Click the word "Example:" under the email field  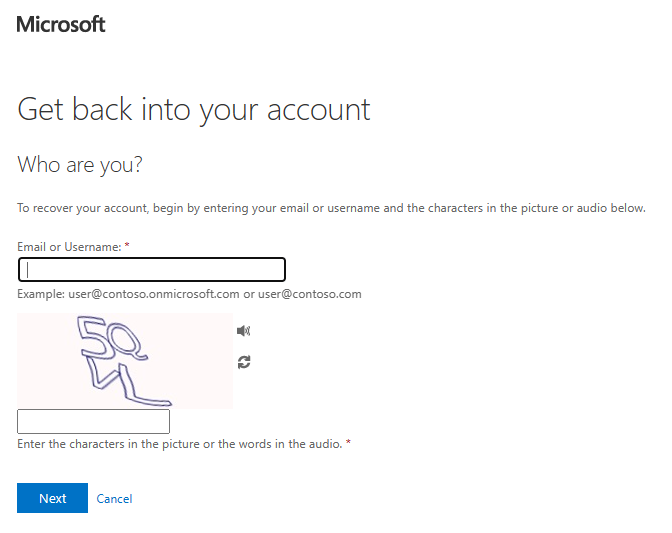41,294
